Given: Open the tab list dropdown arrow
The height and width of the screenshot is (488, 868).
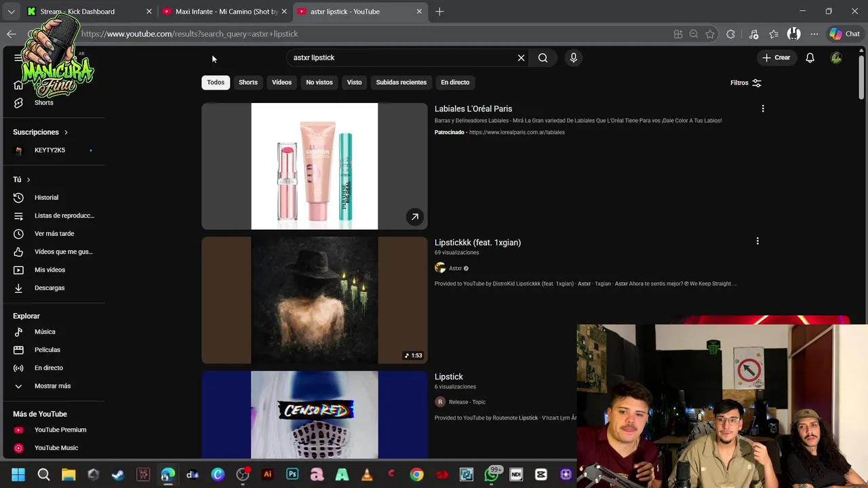Looking at the screenshot, I should [x=12, y=12].
